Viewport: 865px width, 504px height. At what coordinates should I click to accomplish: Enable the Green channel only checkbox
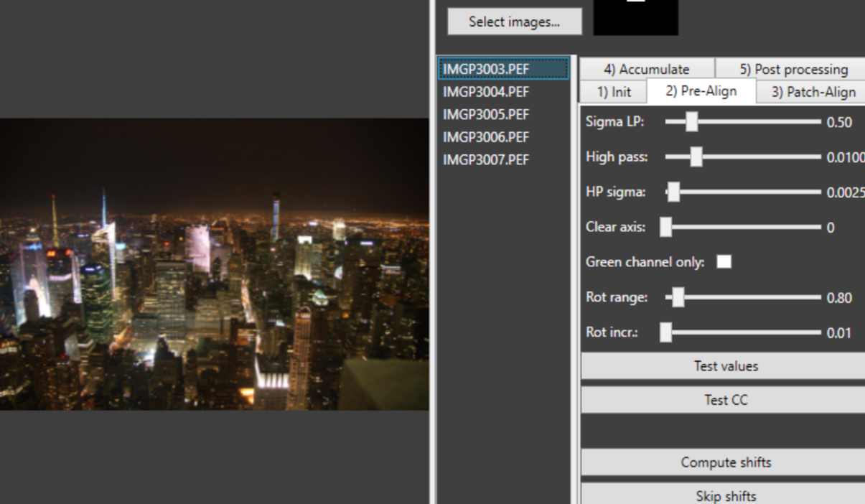(x=724, y=262)
